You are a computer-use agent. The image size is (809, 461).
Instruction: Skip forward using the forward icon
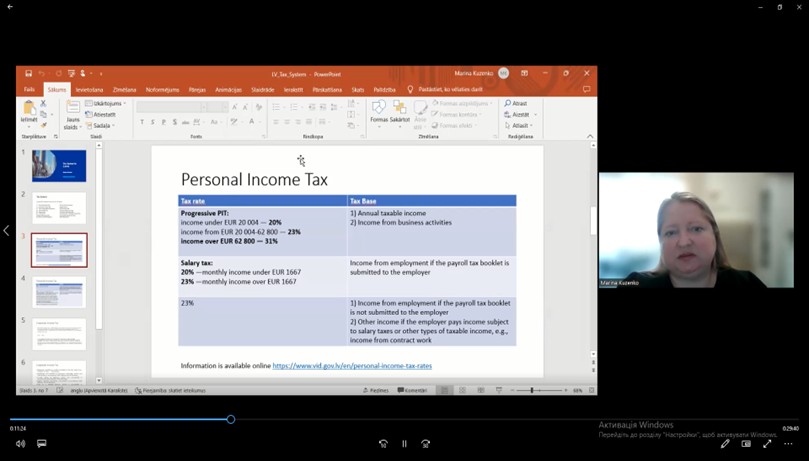pos(426,444)
